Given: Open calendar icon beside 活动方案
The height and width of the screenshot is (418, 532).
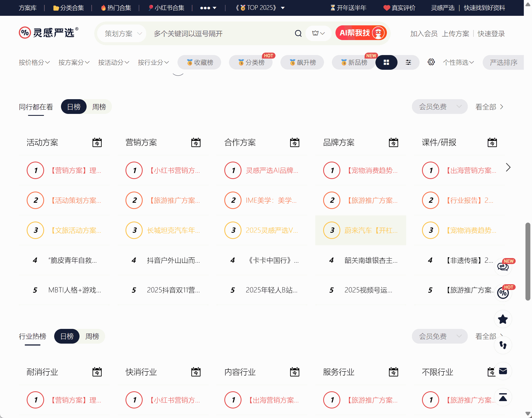Looking at the screenshot, I should pyautogui.click(x=97, y=143).
